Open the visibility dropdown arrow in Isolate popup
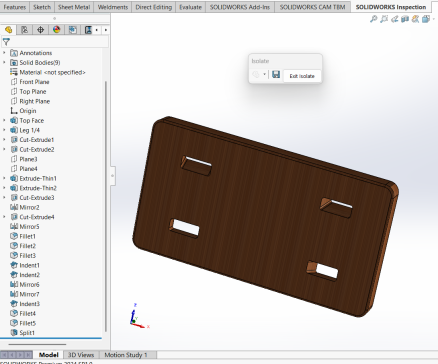Viewport: 438px width, 364px height. 264,74
